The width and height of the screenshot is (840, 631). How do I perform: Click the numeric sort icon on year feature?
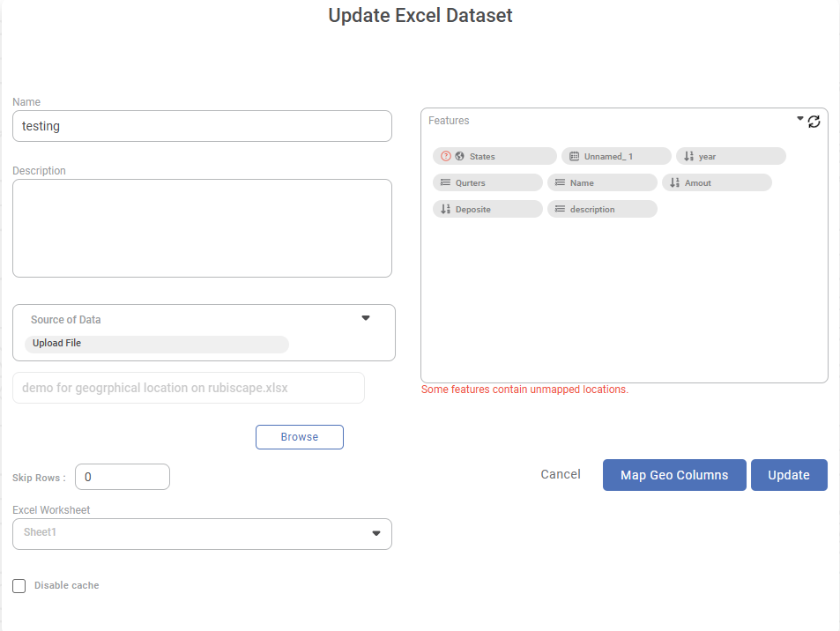[x=688, y=156]
